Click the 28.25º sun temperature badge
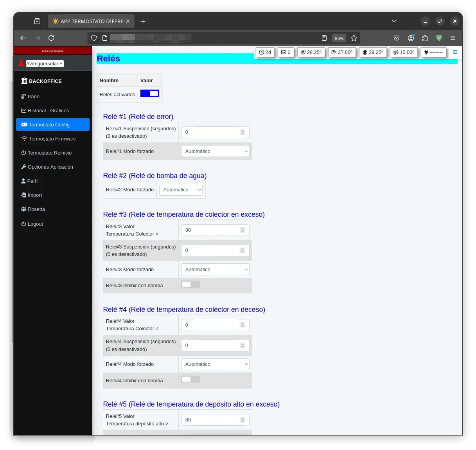Image resolution: width=476 pixels, height=450 pixels. [x=311, y=52]
